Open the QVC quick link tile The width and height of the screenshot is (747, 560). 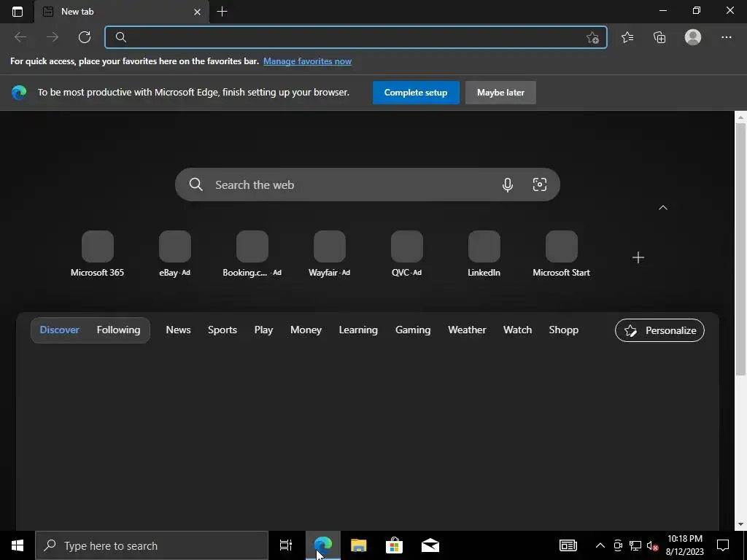(407, 254)
